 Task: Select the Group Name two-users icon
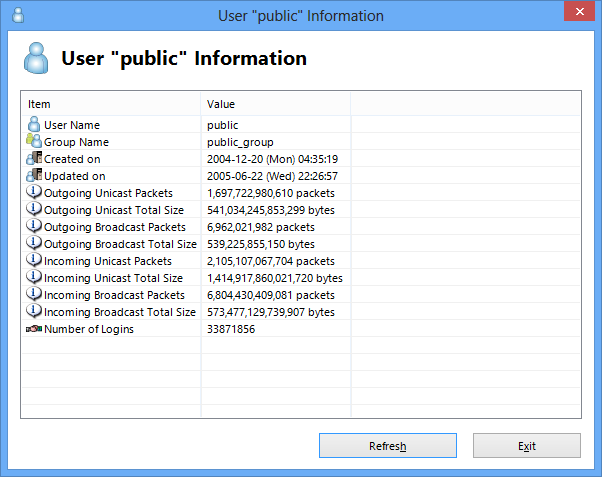34,141
